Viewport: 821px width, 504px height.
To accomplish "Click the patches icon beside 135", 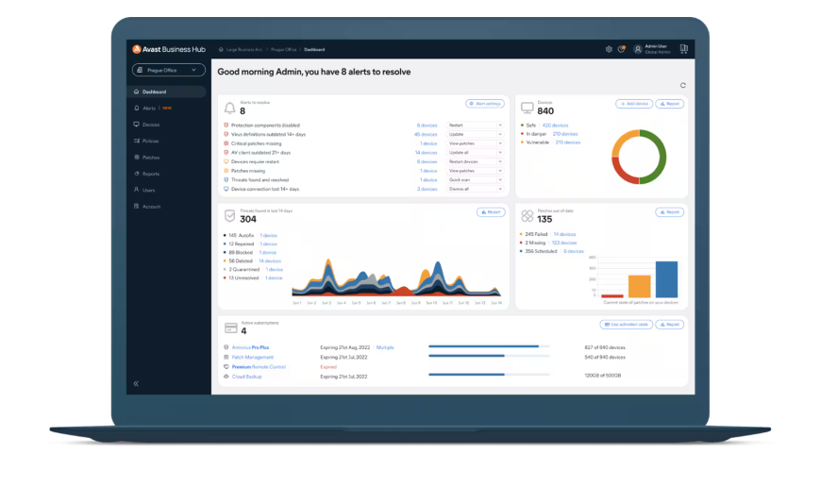I will point(527,215).
